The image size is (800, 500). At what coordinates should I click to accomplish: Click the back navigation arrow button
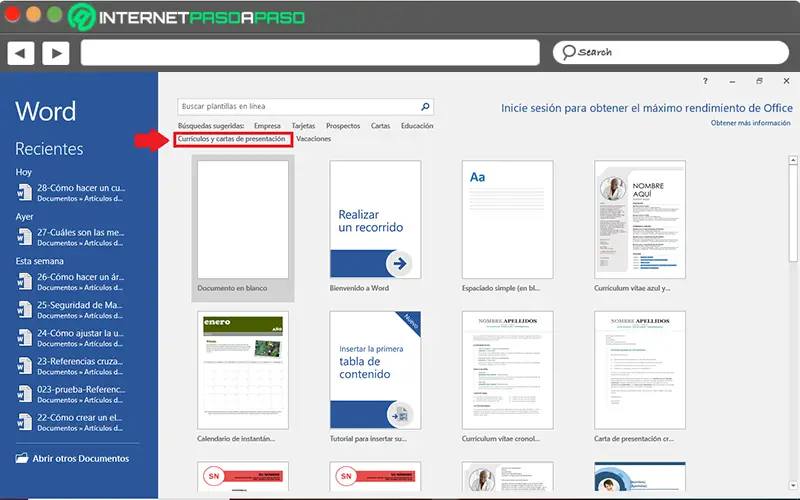(x=20, y=53)
